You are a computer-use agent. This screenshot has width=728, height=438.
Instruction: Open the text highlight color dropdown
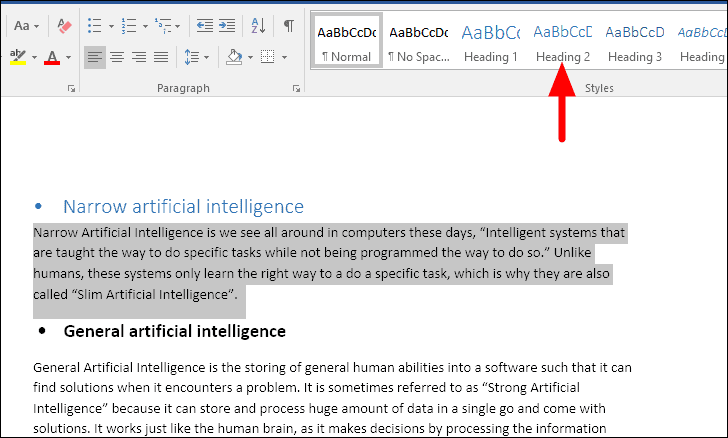pyautogui.click(x=34, y=58)
